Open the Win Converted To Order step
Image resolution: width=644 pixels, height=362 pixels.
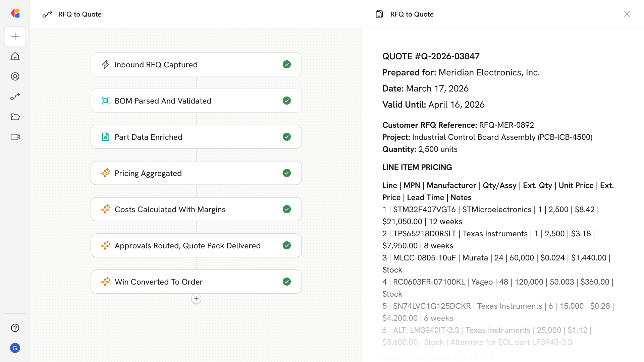coord(196,282)
